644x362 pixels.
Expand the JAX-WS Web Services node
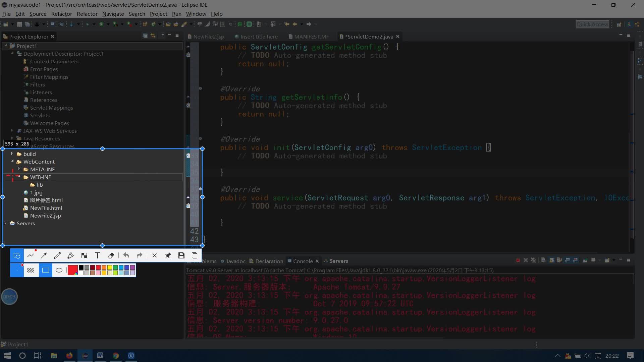click(12, 131)
